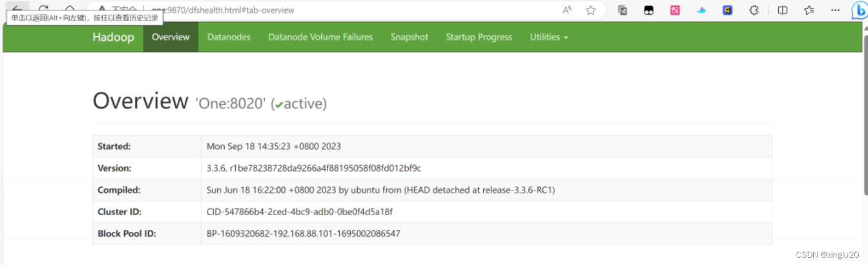Go to the Snapshot tab
This screenshot has width=868, height=265.
(x=409, y=37)
